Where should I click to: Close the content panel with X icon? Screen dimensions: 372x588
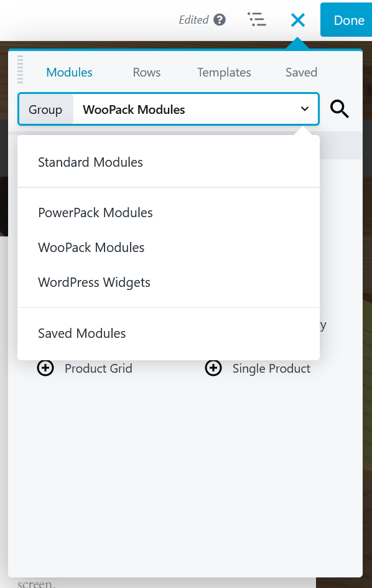point(298,20)
